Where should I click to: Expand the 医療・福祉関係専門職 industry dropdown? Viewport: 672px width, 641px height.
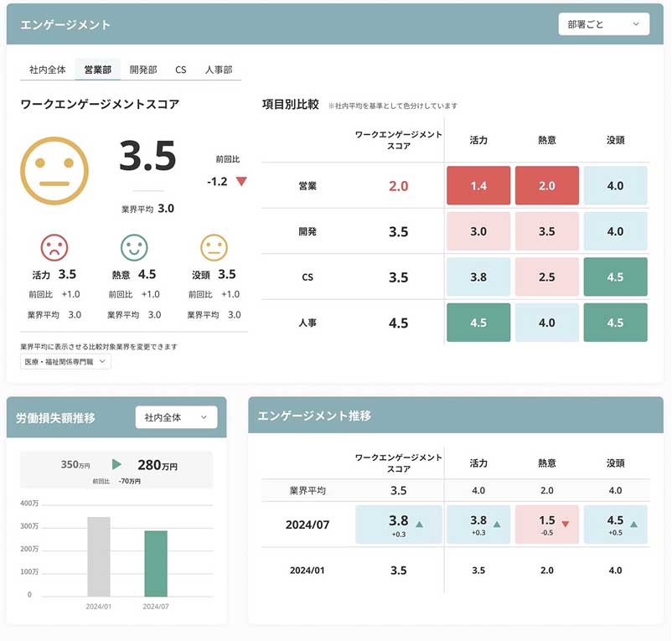[65, 361]
